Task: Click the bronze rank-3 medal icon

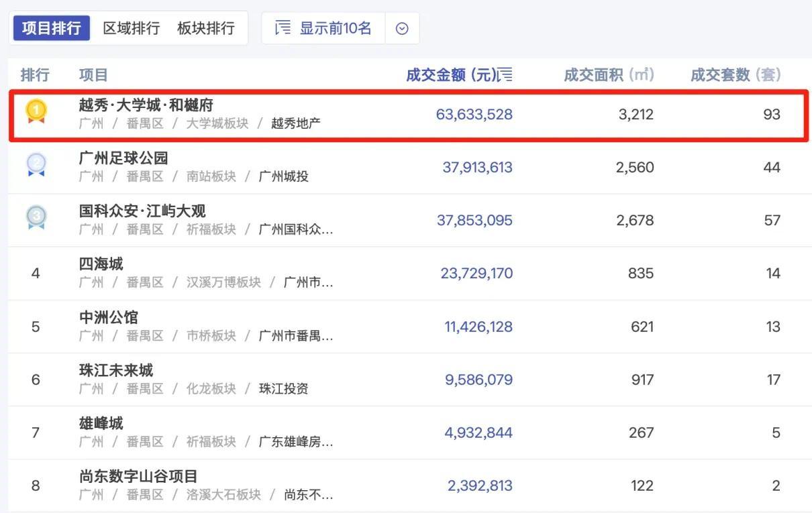Action: (34, 214)
